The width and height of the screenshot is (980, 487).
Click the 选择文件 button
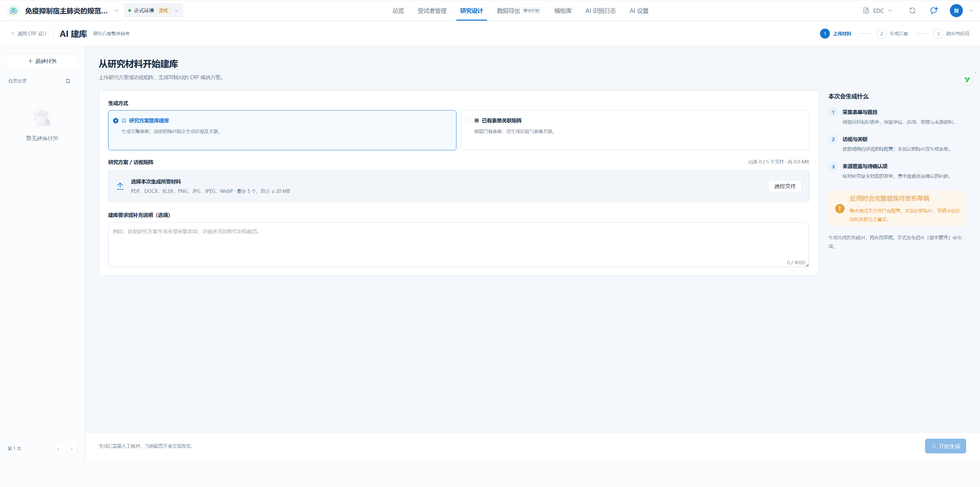tap(785, 186)
